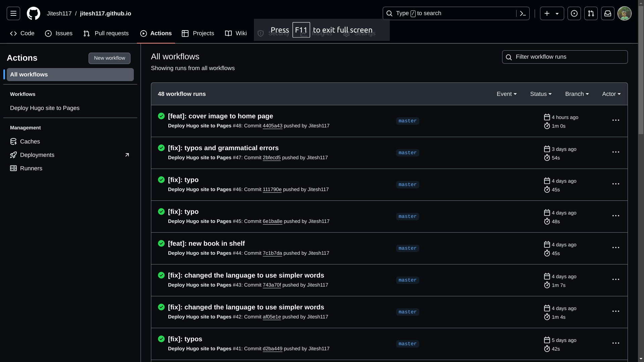644x362 pixels.
Task: Click the Wiki book icon in nav
Action: [228, 33]
